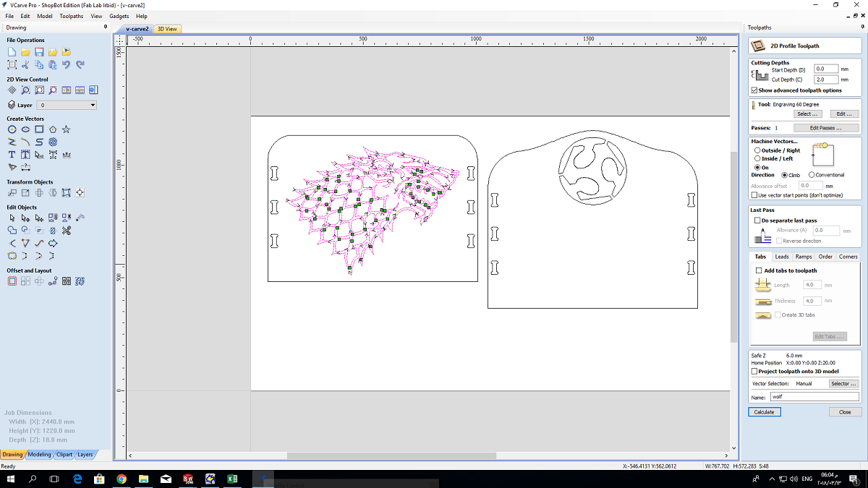This screenshot has height=488, width=868.
Task: Click the Calculate button
Action: 765,412
